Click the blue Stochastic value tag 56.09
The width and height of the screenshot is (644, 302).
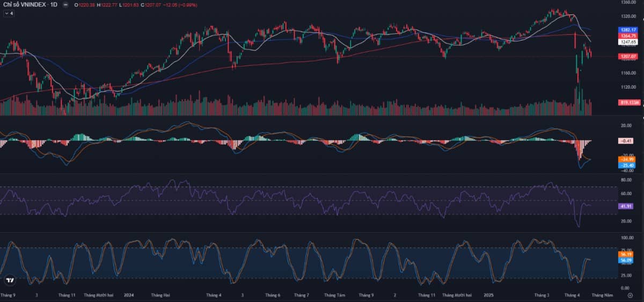click(x=626, y=260)
